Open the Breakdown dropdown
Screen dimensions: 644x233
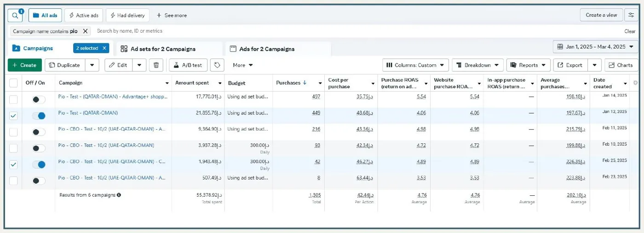[x=478, y=65]
